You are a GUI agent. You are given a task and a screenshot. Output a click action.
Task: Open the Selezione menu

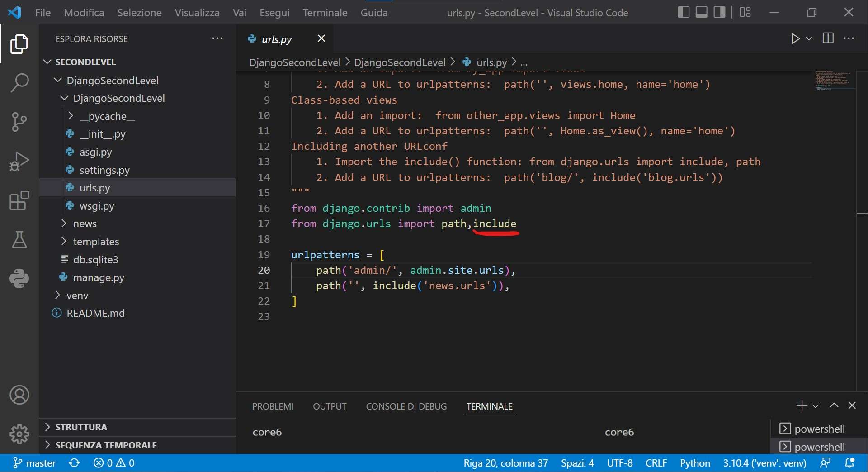tap(139, 12)
